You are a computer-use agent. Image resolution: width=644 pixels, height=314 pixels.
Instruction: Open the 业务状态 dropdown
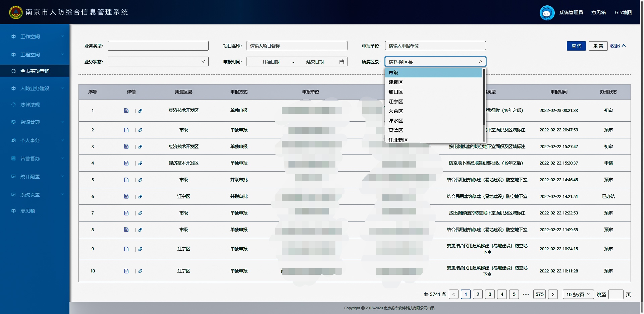(x=158, y=62)
